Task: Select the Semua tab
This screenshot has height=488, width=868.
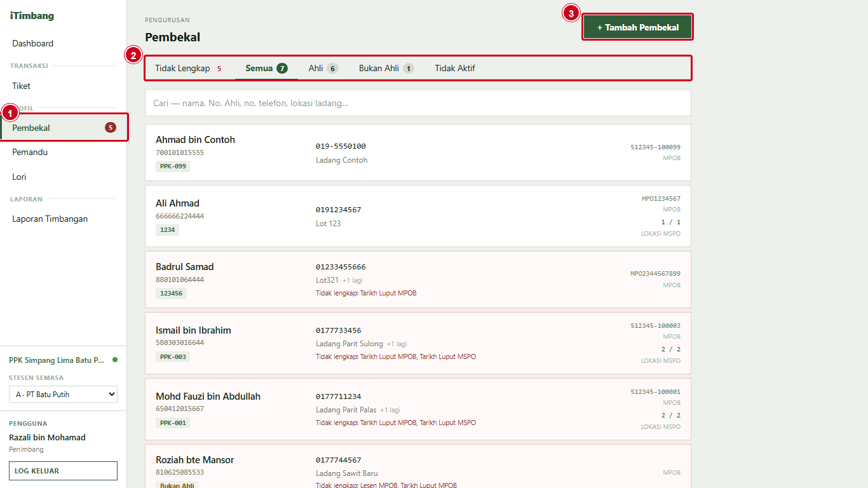Action: coord(266,68)
